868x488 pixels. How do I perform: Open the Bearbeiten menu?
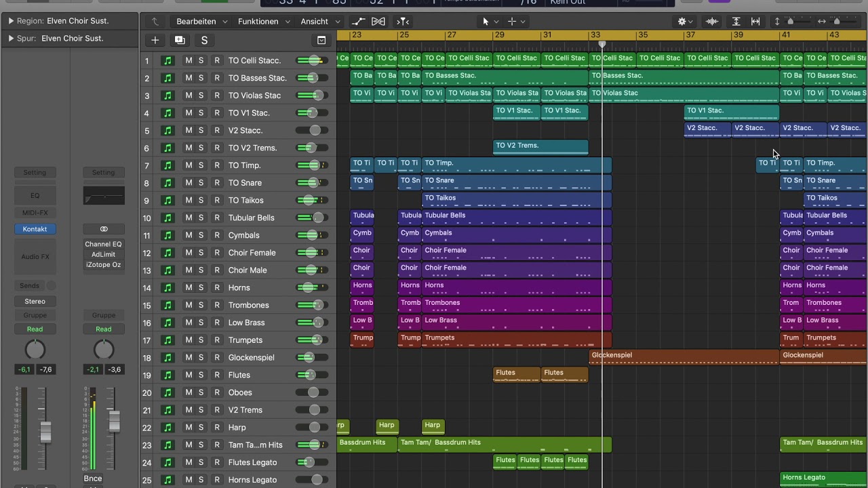[201, 21]
